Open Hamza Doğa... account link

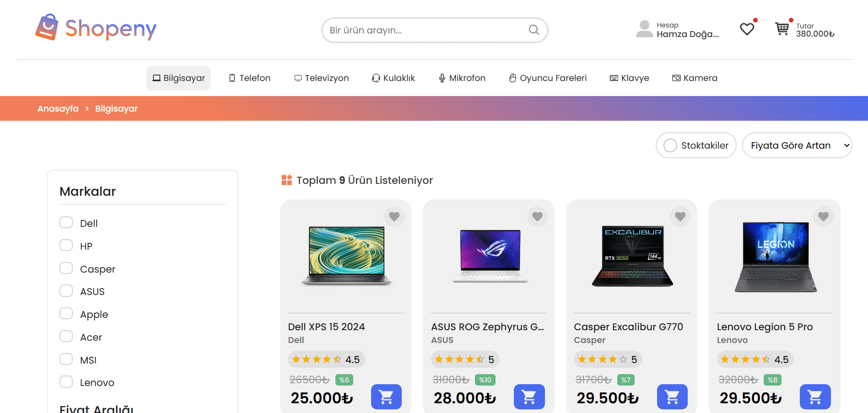click(x=688, y=34)
